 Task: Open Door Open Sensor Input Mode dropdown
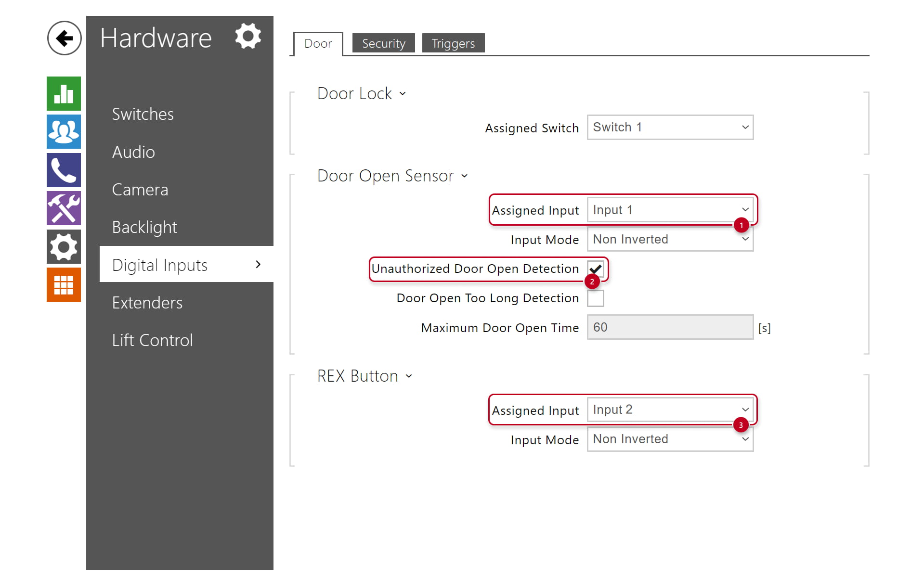[x=670, y=239]
